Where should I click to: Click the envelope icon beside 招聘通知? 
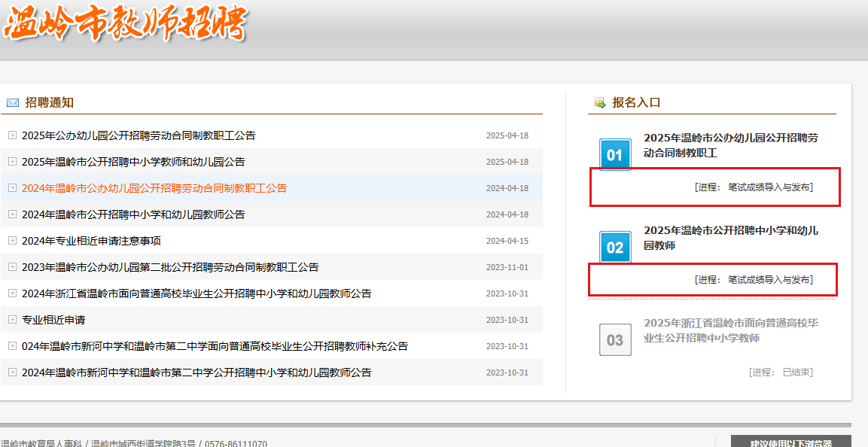(x=13, y=103)
